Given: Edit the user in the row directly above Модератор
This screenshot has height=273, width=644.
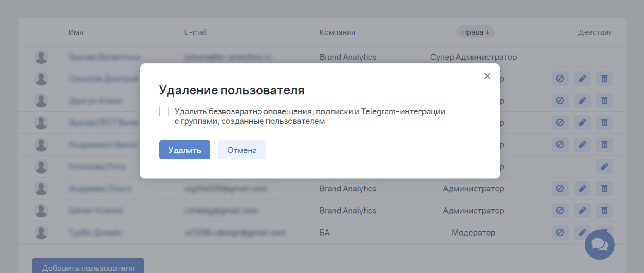Looking at the screenshot, I should [582, 210].
